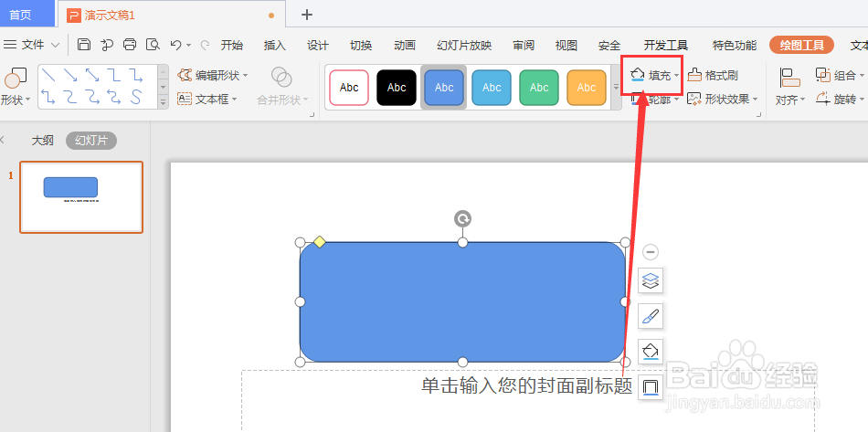Viewport: 868px width, 432px height.
Task: Switch to the 切换 ribbon tab
Action: (x=361, y=46)
